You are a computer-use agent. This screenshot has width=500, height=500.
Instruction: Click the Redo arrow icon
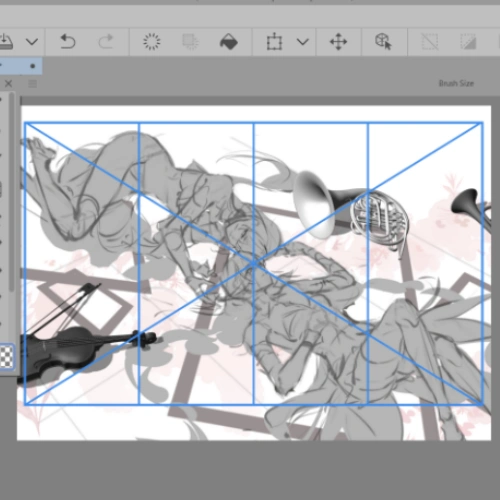click(x=106, y=42)
